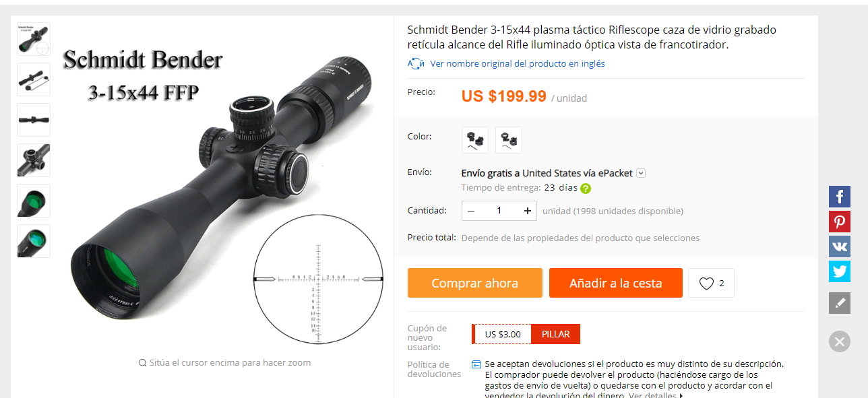Select the second color option swatch
Viewport: 868px width, 398px height.
pos(509,140)
